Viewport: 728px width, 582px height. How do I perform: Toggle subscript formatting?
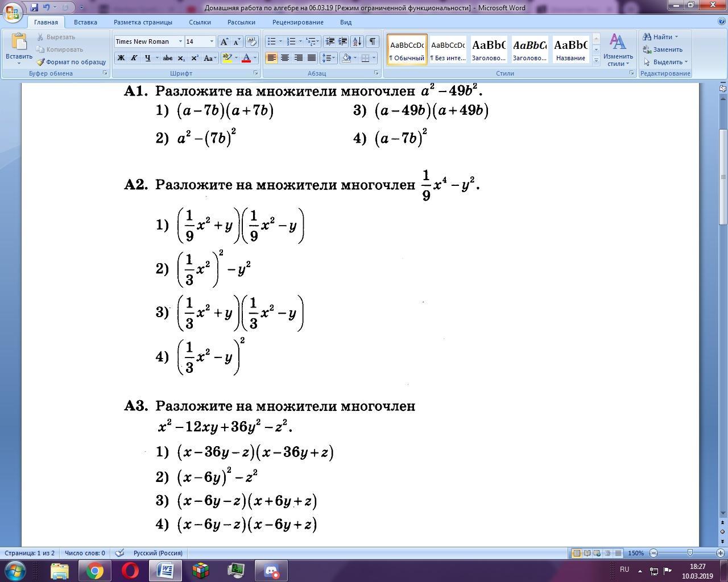(x=181, y=58)
